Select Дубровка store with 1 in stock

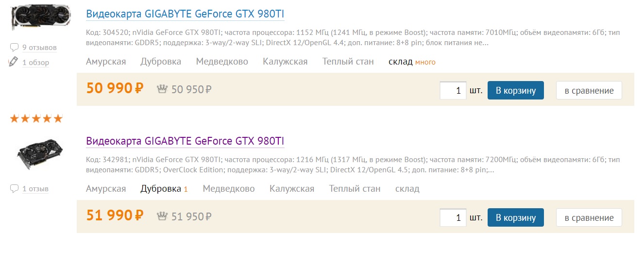tap(161, 188)
